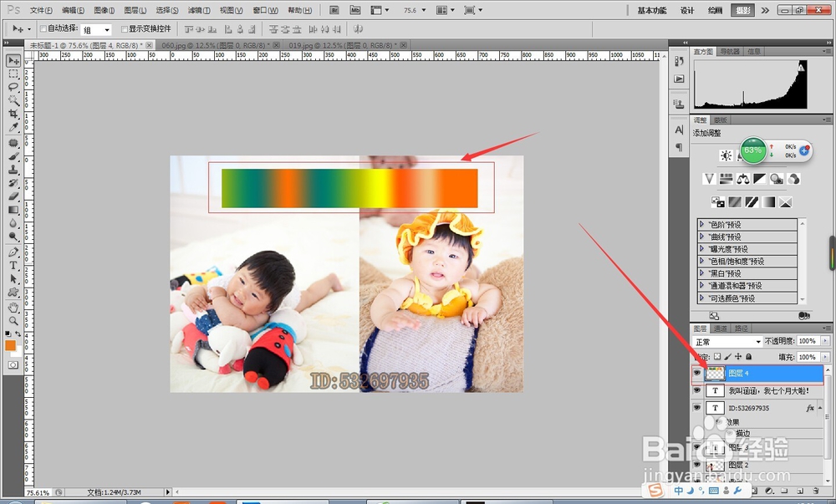Open the History panel icon
The height and width of the screenshot is (504, 836).
click(679, 61)
